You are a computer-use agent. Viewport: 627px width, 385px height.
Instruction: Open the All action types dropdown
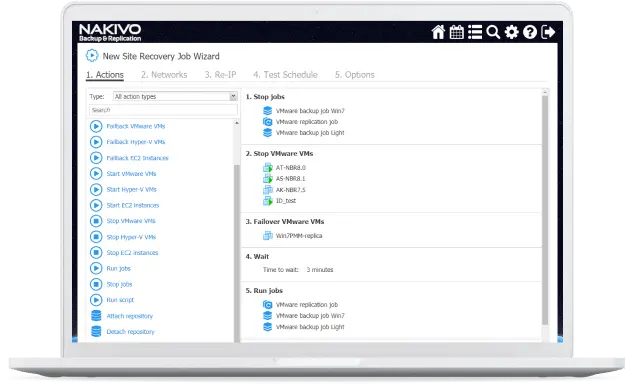coord(175,96)
